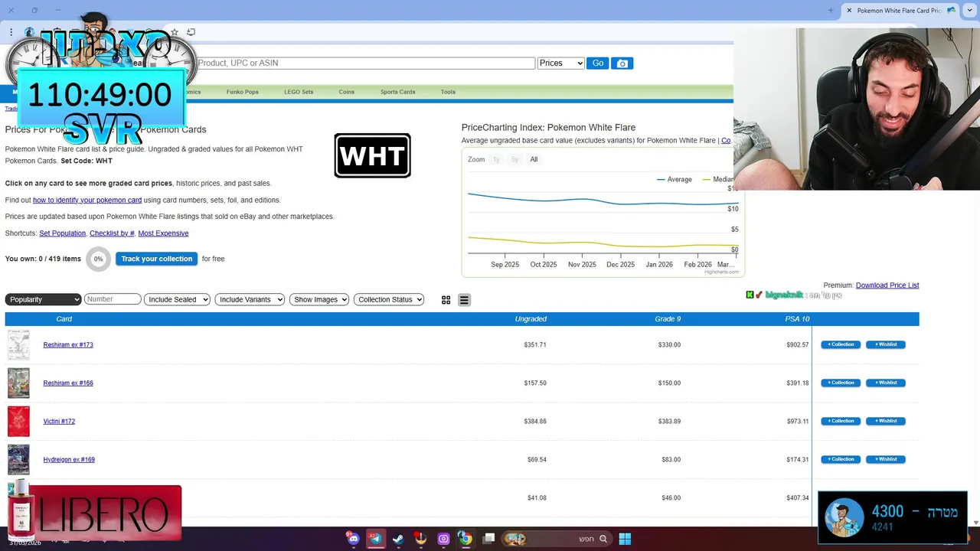Screen dimensions: 980x551
Task: Open the Checklist by # shortcut link
Action: (112, 233)
